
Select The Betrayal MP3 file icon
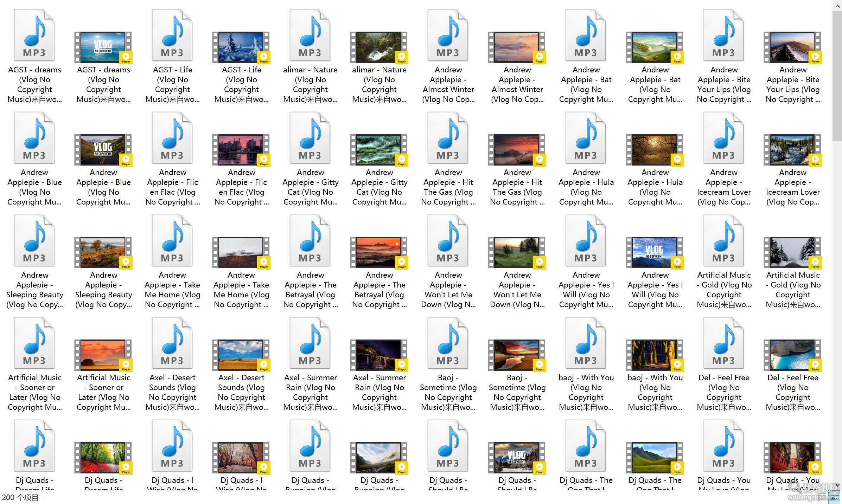click(310, 240)
